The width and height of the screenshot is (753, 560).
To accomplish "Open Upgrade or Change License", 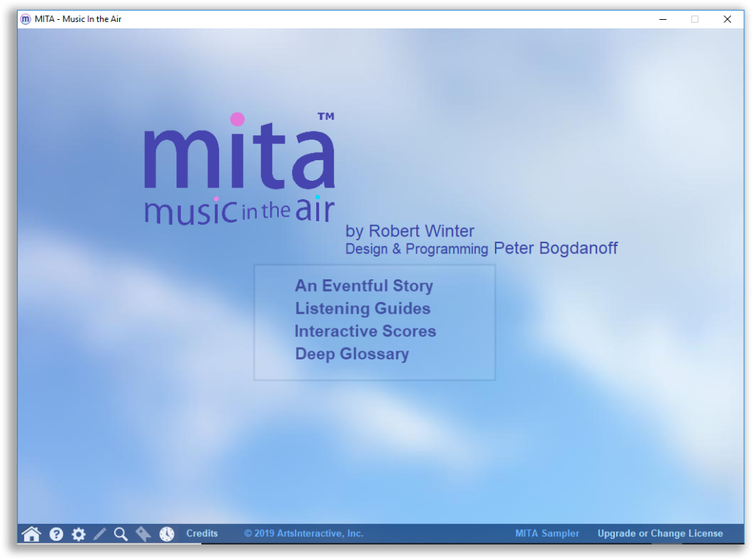I will coord(659,534).
